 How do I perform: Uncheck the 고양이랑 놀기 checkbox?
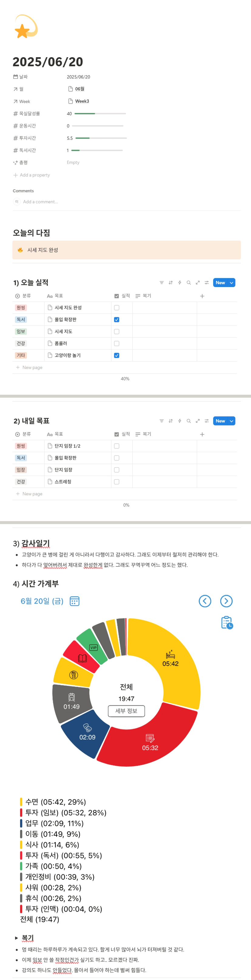coord(117,355)
